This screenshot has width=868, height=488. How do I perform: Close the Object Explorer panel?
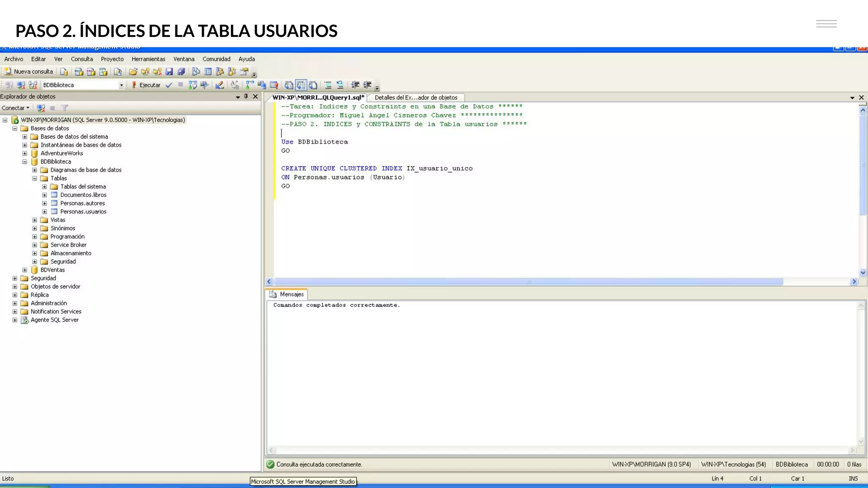tap(256, 97)
